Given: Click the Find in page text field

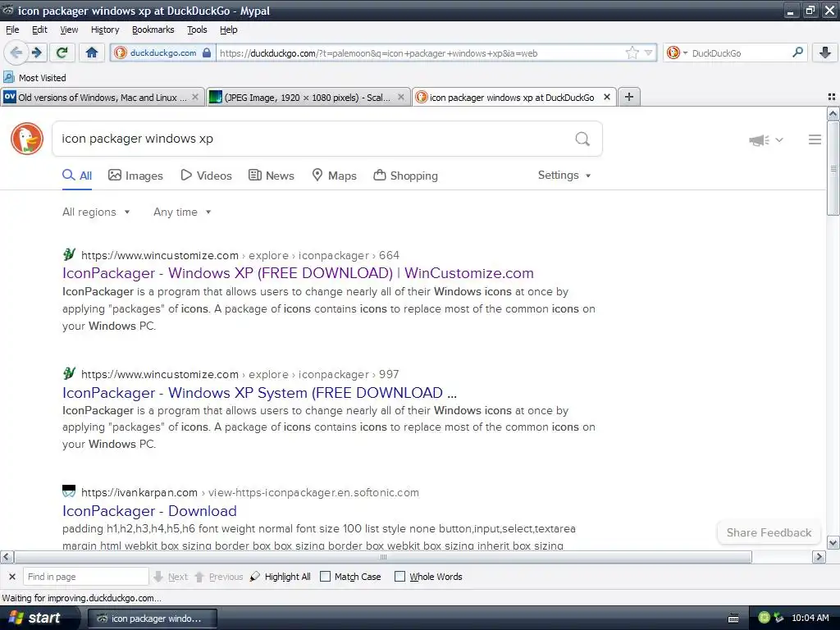Looking at the screenshot, I should [85, 577].
